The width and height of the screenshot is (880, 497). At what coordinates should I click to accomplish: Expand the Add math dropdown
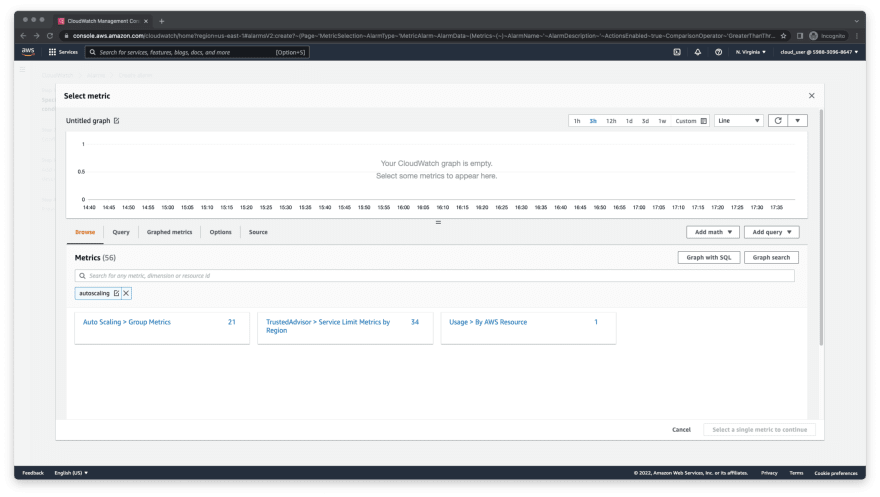coord(713,232)
